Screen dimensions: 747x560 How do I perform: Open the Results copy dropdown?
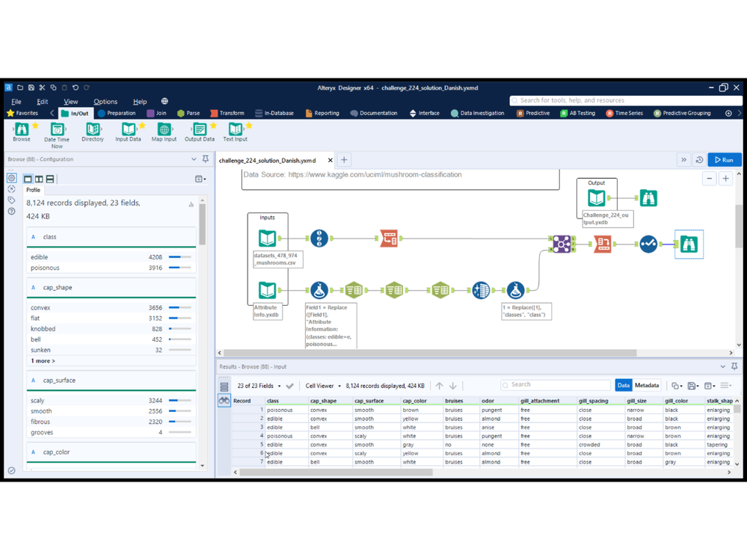pyautogui.click(x=677, y=386)
